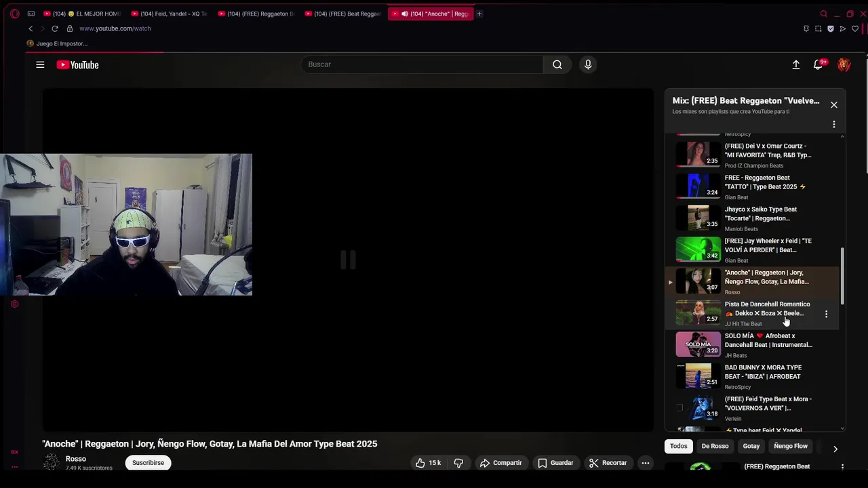
Task: Click the shield ad blocker icon
Action: [831, 28]
